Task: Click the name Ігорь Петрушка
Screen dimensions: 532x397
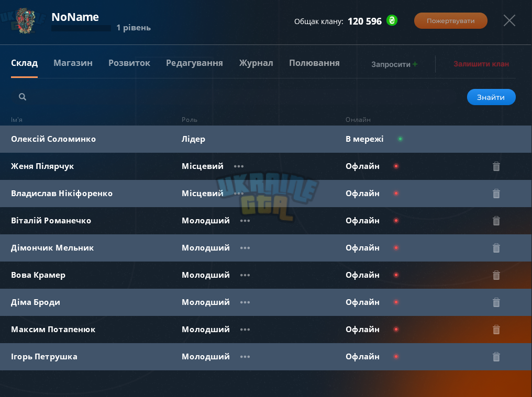Action: coord(44,357)
